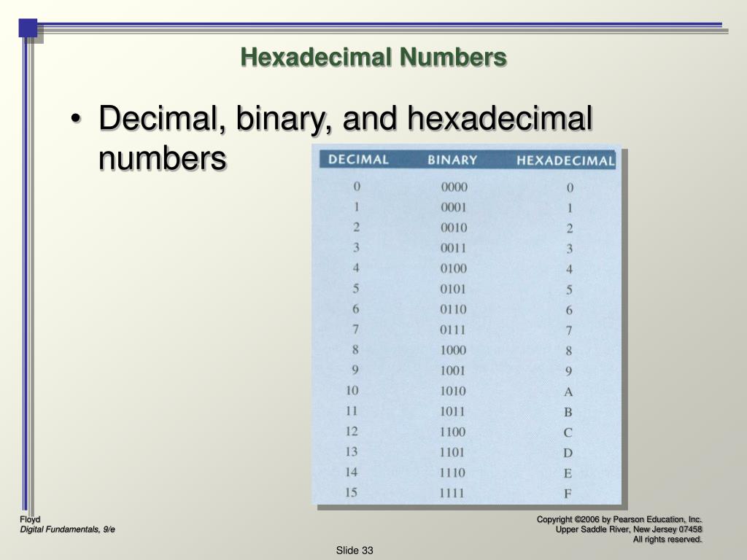
Task: Pick binary value 1001
Action: 452,371
